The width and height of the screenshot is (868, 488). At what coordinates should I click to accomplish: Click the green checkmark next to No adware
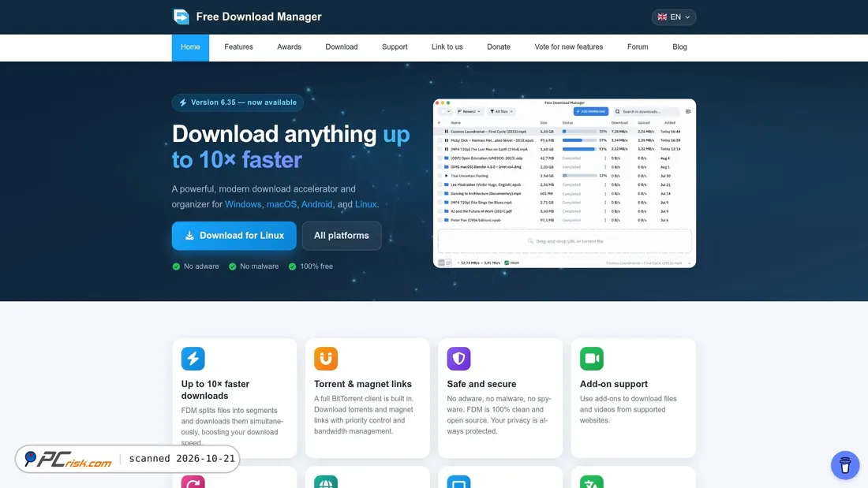pyautogui.click(x=176, y=266)
